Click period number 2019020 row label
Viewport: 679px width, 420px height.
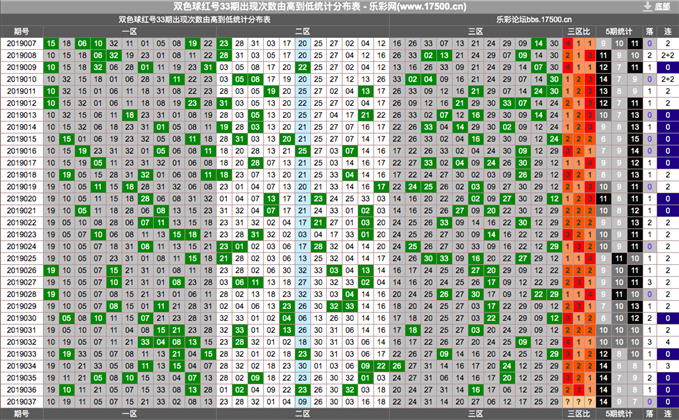[21, 198]
